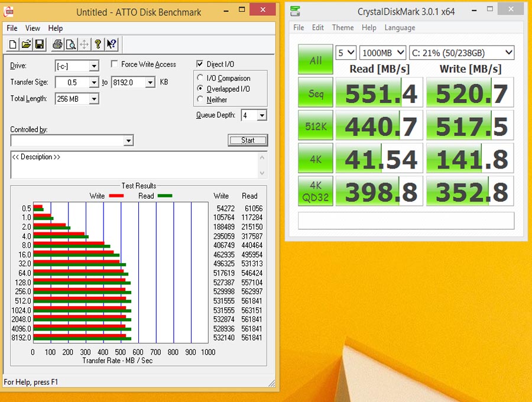The height and width of the screenshot is (402, 532).
Task: Click the "Read [MB/s]" column header
Action: (x=379, y=69)
